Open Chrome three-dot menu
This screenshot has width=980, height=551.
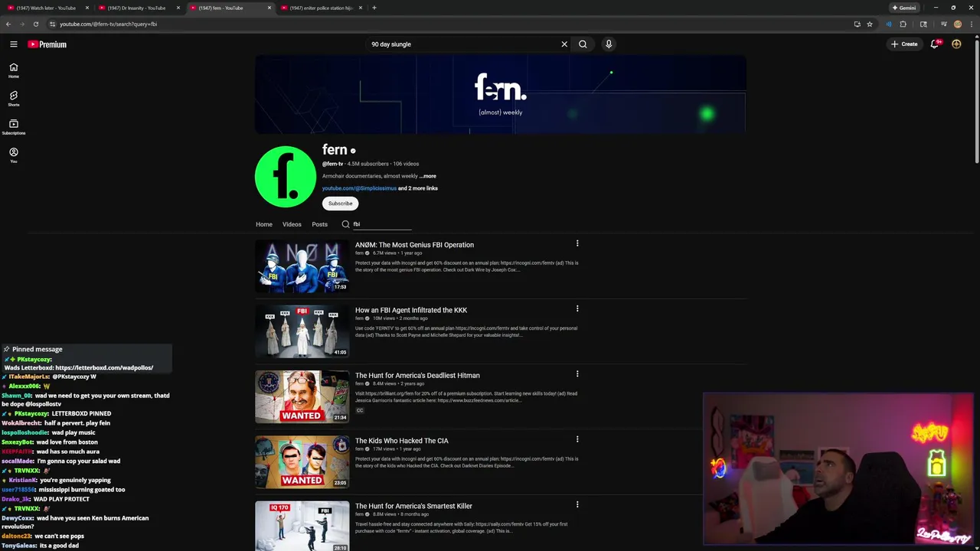(971, 24)
